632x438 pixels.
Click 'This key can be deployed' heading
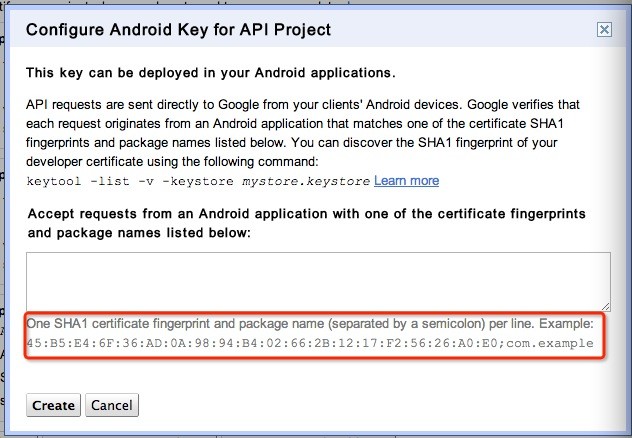pos(210,73)
